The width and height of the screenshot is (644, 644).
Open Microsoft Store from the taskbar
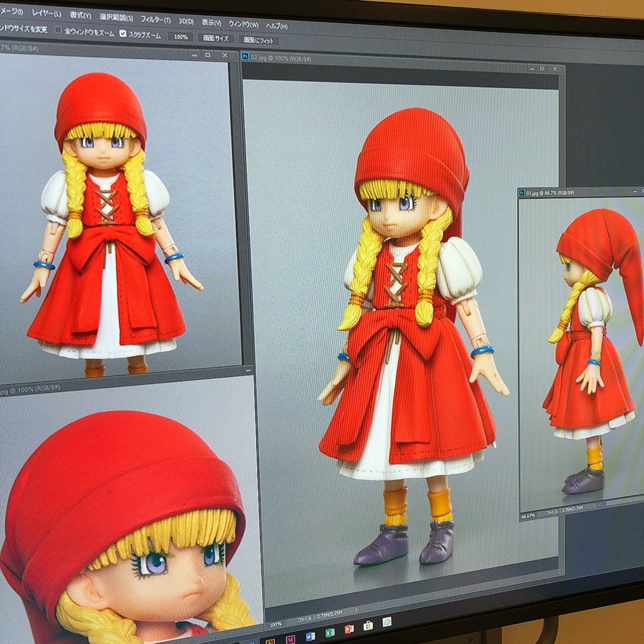pos(368,625)
